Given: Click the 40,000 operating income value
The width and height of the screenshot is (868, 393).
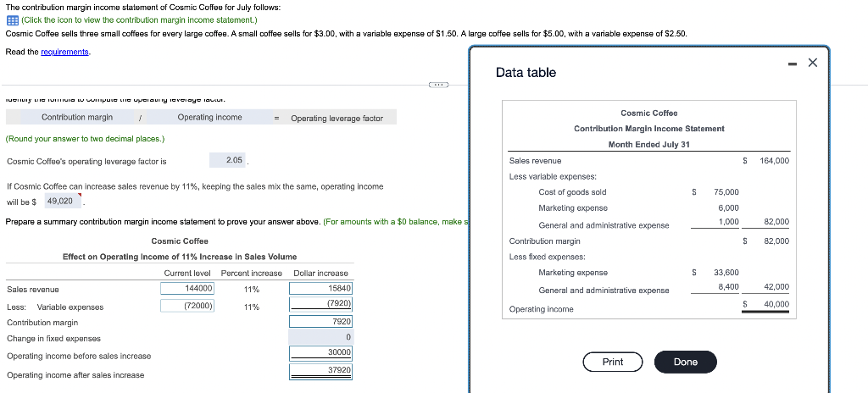Looking at the screenshot, I should [776, 304].
